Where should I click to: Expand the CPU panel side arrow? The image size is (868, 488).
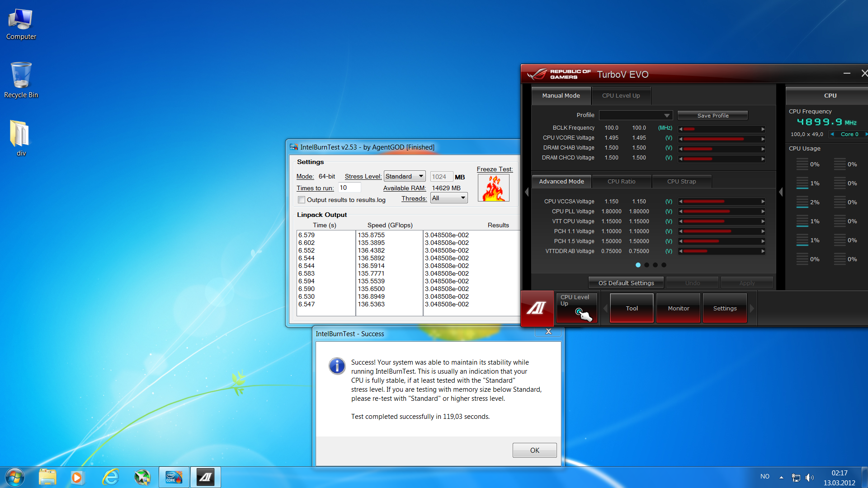[x=781, y=192]
